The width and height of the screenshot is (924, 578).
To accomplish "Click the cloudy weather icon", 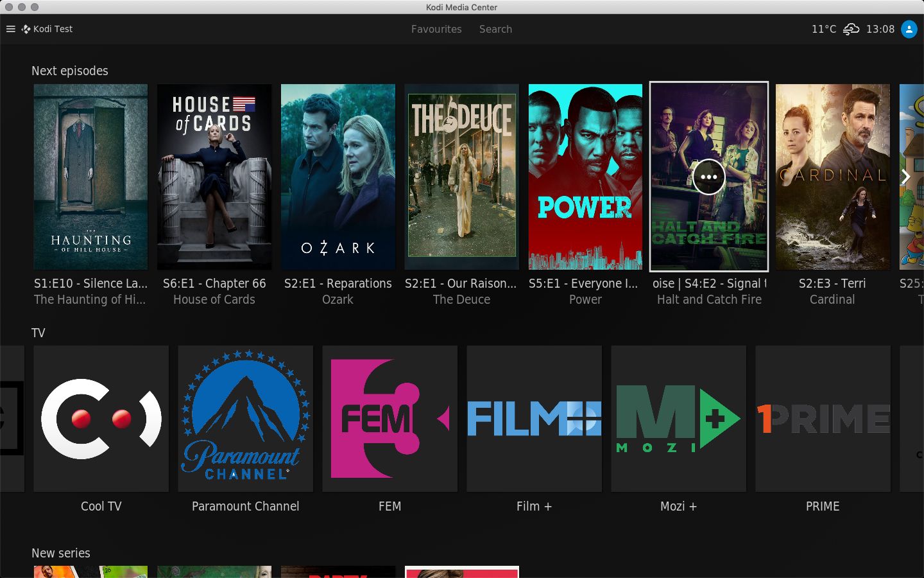I will click(851, 29).
